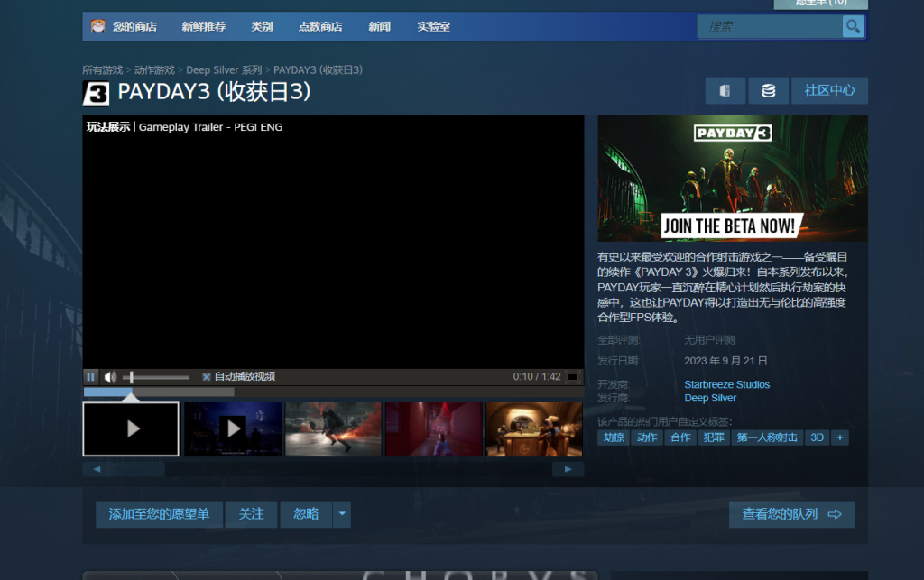Screen dimensions: 924x580
Task: Click the 忽略 ignore button
Action: (x=306, y=515)
